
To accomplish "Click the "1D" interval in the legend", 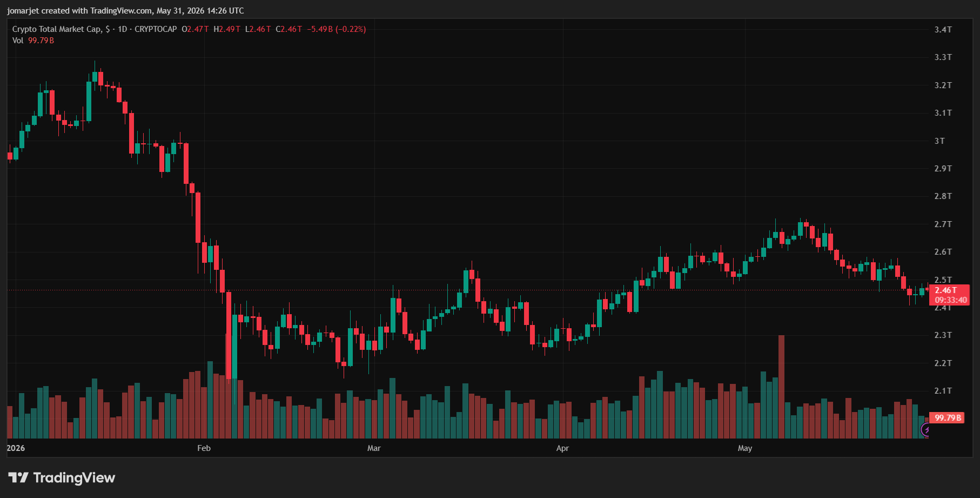I will point(123,29).
